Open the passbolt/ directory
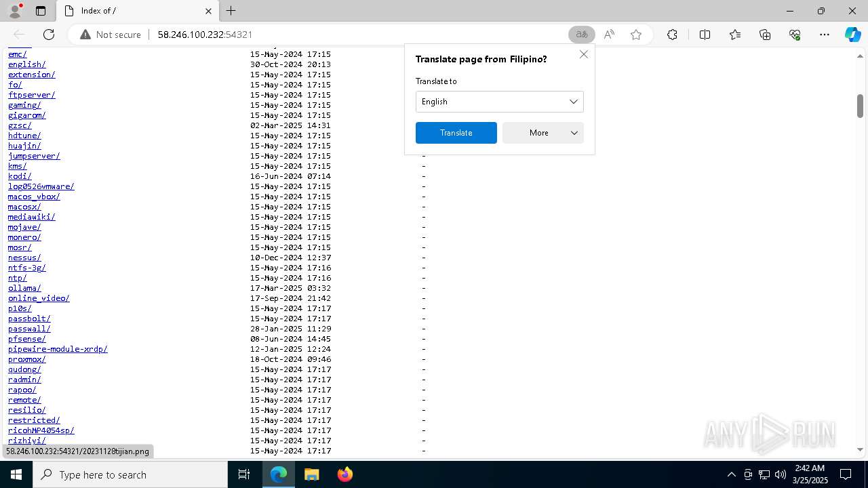Image resolution: width=868 pixels, height=488 pixels. coord(29,319)
